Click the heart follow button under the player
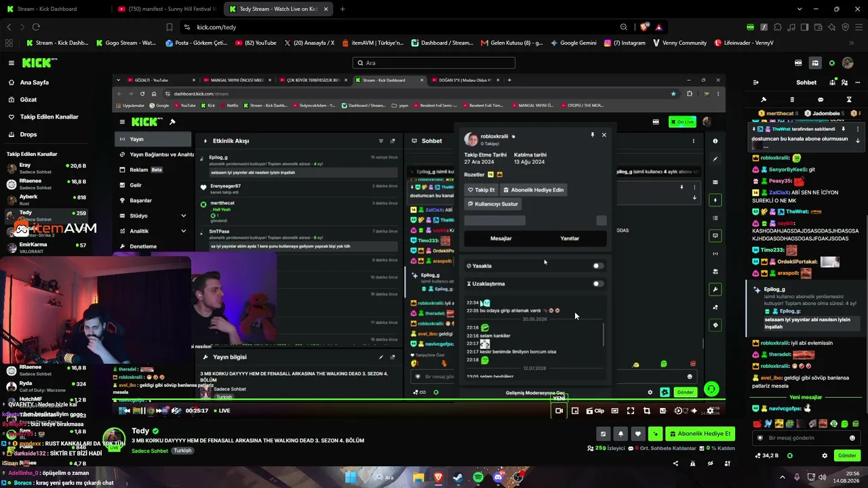 pos(637,434)
